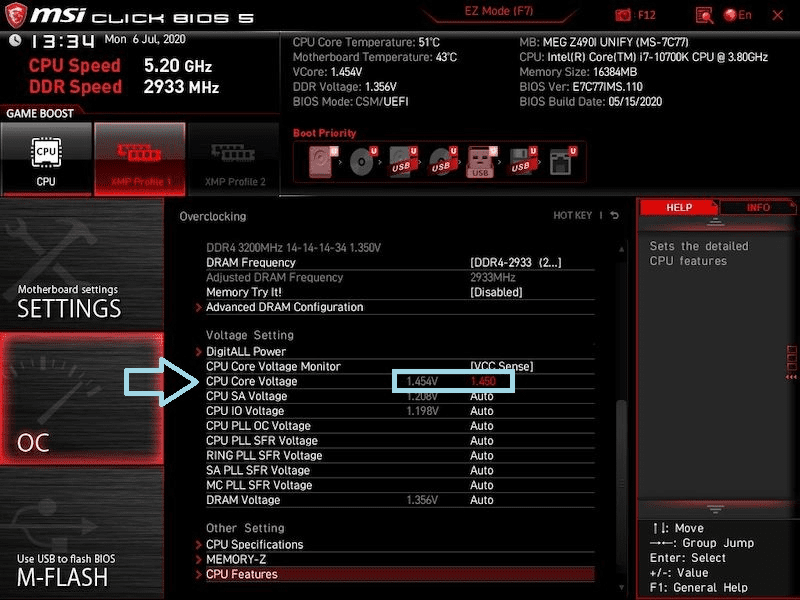Toggle Game Boost CPU button
The width and height of the screenshot is (800, 600).
pyautogui.click(x=46, y=159)
